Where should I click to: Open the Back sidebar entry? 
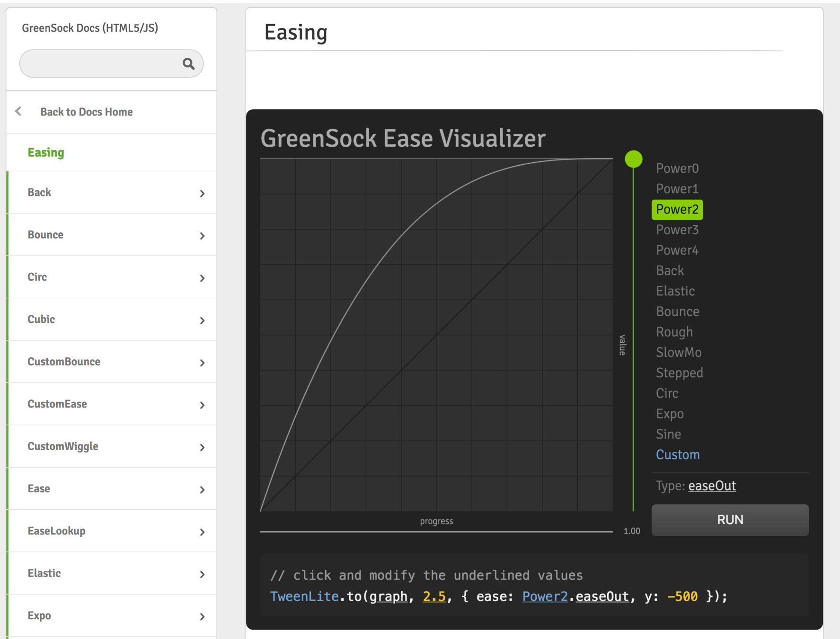tap(112, 192)
